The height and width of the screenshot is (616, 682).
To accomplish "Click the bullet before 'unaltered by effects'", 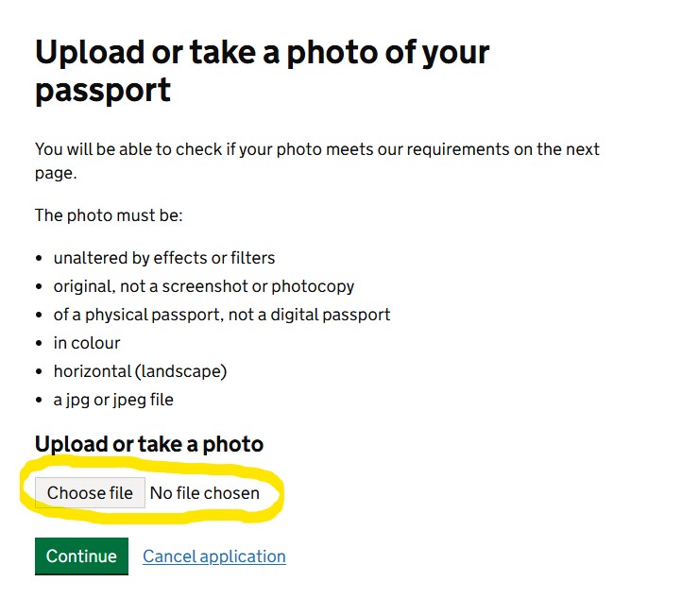I will 39,258.
